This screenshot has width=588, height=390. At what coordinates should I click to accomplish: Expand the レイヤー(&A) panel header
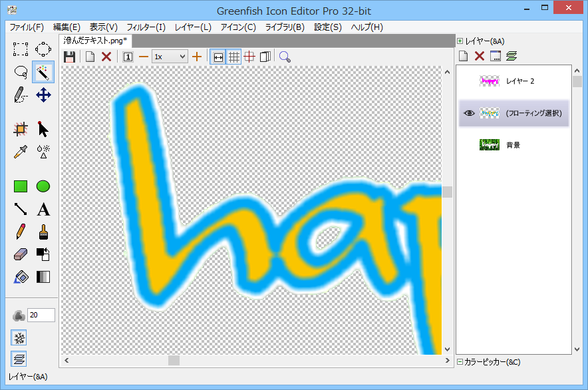coord(460,41)
